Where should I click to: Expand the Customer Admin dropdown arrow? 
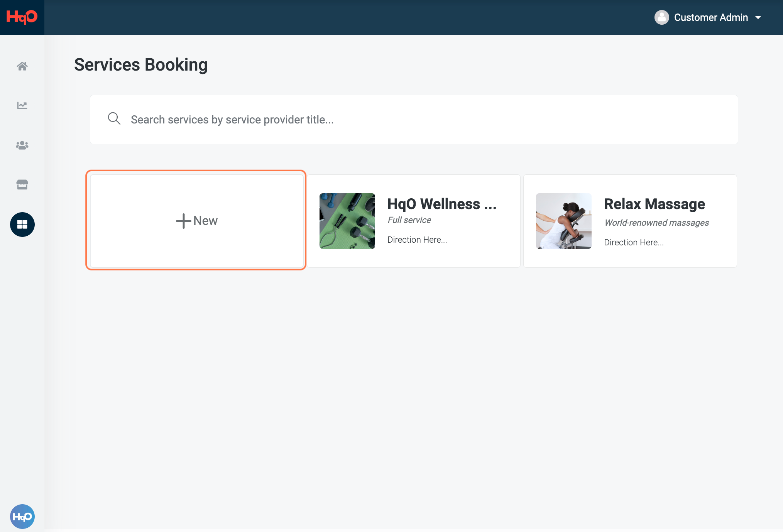tap(758, 17)
